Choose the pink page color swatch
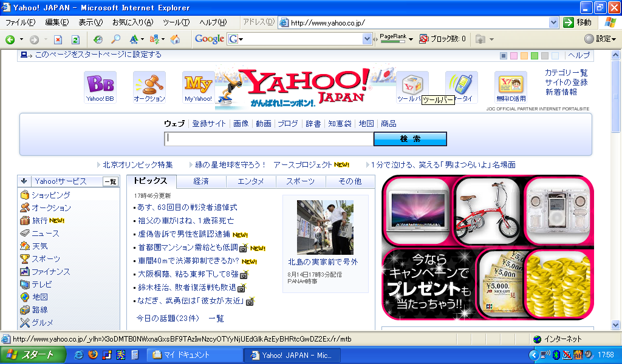The width and height of the screenshot is (622, 364). [x=514, y=56]
